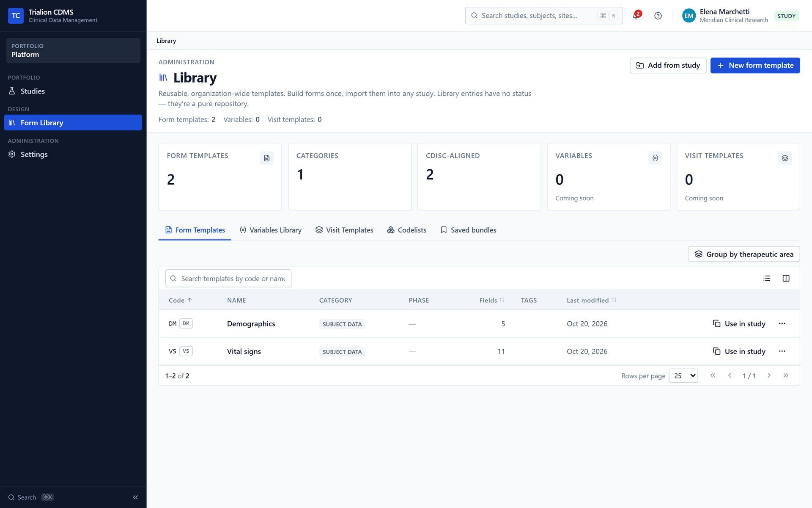Open more actions for Demographics row
The height and width of the screenshot is (508, 812).
point(782,323)
